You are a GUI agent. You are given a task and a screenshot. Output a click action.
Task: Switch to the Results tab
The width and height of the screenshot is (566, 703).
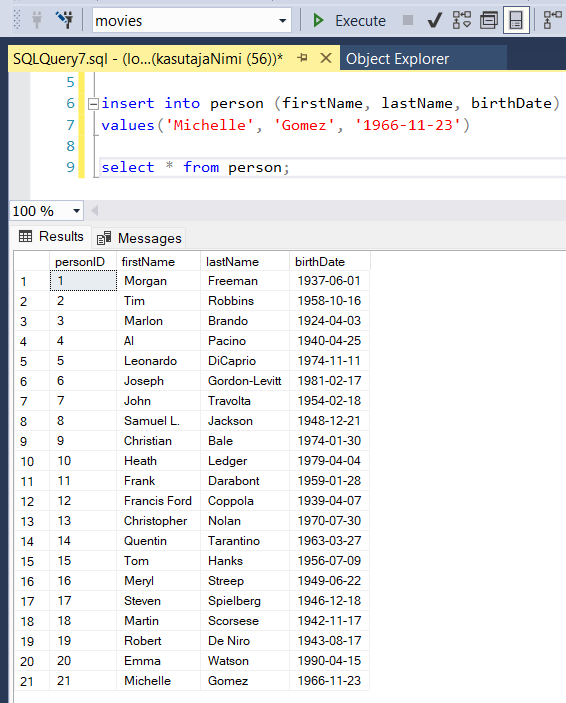point(52,236)
